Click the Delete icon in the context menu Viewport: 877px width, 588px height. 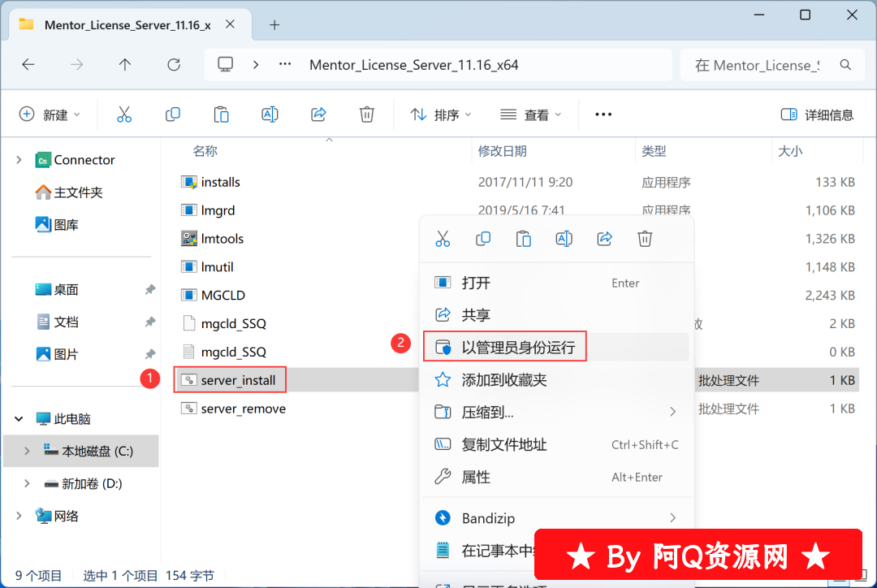click(x=645, y=239)
